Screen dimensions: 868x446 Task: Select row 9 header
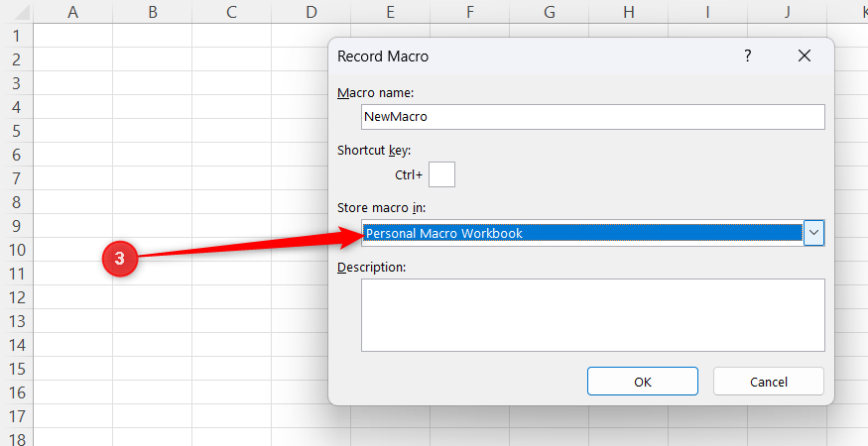(x=17, y=226)
